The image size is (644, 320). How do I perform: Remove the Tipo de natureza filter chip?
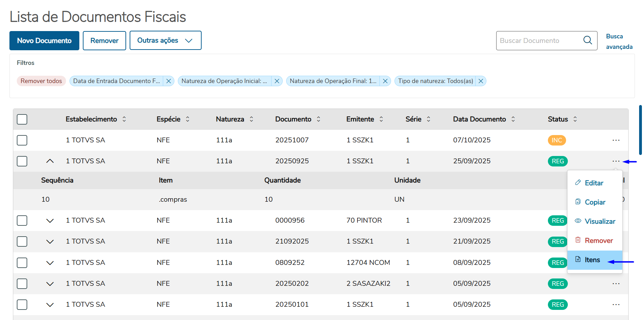481,81
